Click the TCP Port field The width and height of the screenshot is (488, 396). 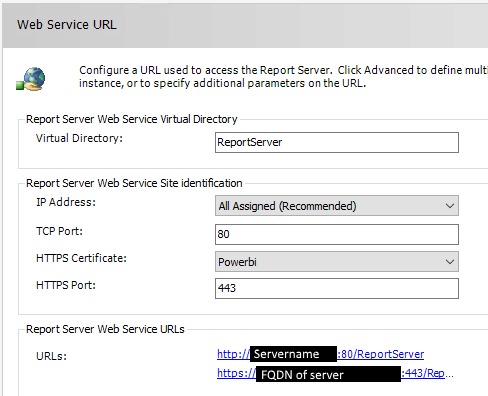(x=337, y=234)
